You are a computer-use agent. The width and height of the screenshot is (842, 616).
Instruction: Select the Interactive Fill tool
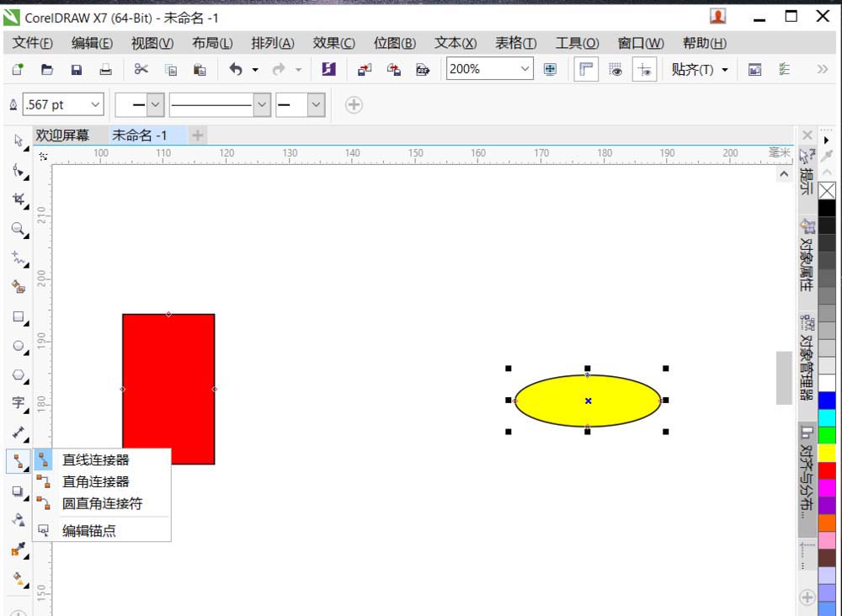pyautogui.click(x=19, y=578)
